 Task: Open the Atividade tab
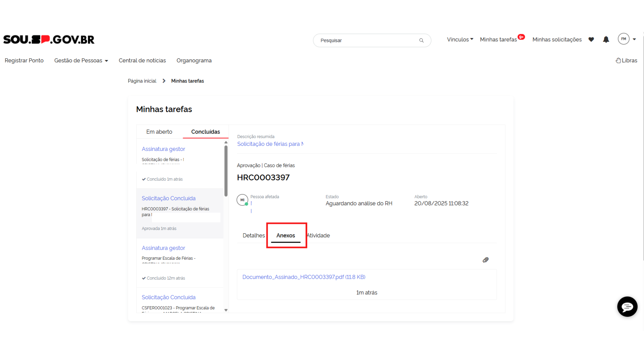318,235
